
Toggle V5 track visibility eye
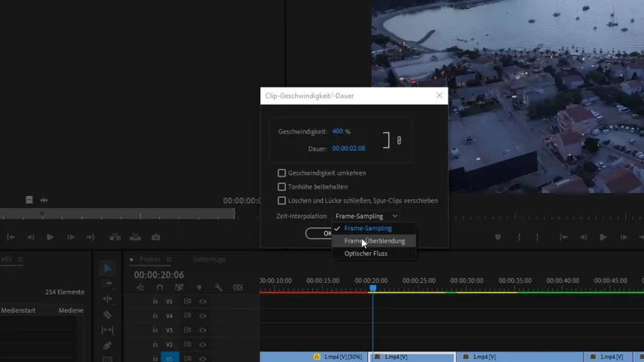(203, 301)
